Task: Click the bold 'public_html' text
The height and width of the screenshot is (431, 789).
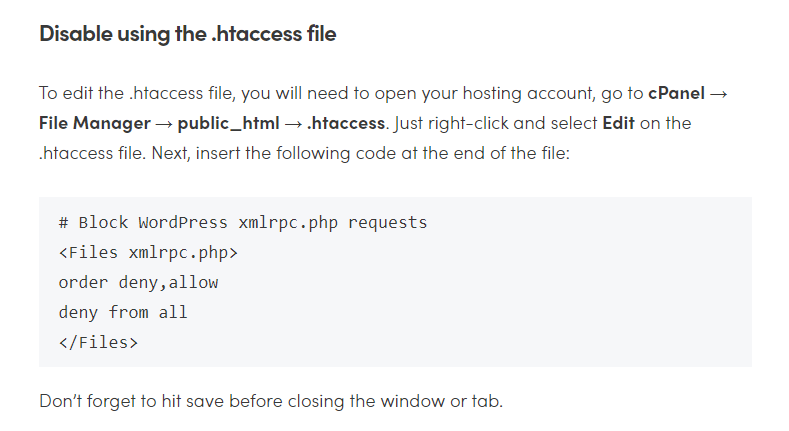Action: 228,124
